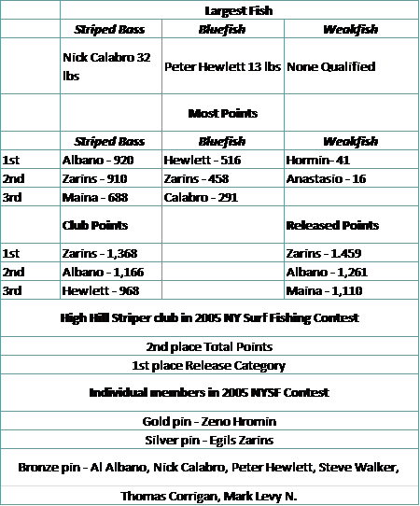420x506 pixels.
Task: Click the Released Points heading
Action: pos(351,225)
